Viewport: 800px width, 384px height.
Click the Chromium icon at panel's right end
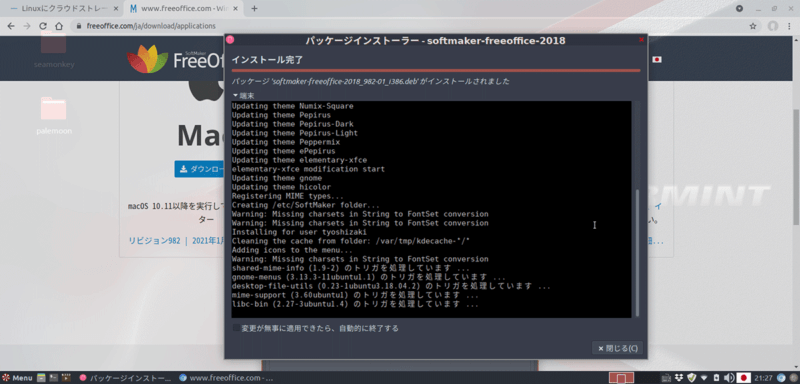[x=781, y=377]
